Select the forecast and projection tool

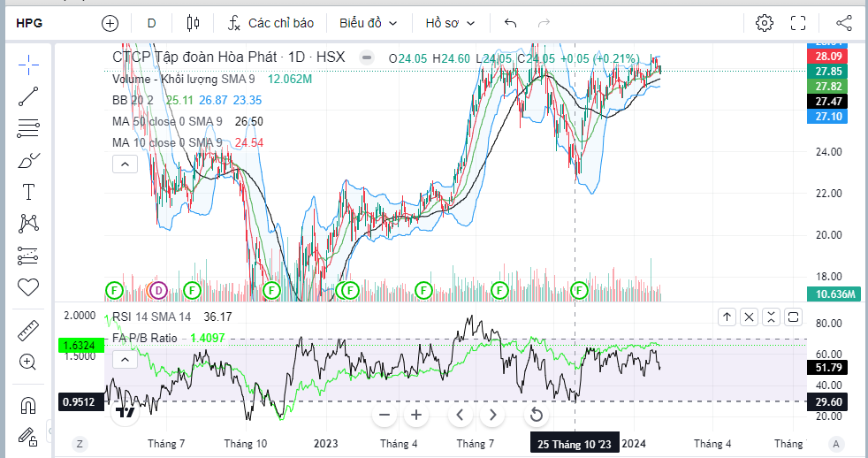point(28,256)
